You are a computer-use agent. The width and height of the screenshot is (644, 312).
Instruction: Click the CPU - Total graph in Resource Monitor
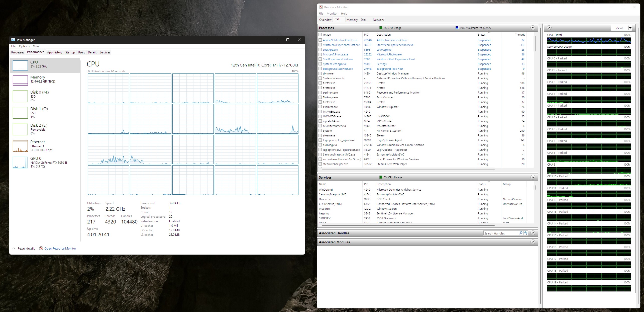coord(589,41)
